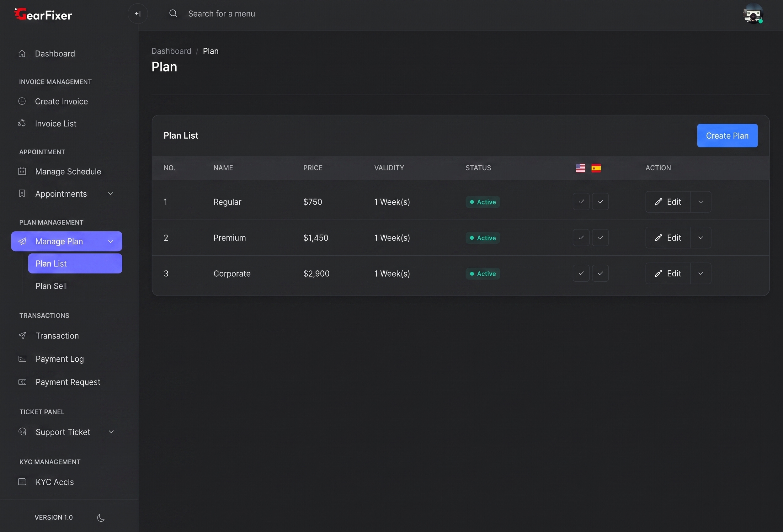Click the Create Invoice plus icon
The width and height of the screenshot is (783, 532).
(22, 101)
